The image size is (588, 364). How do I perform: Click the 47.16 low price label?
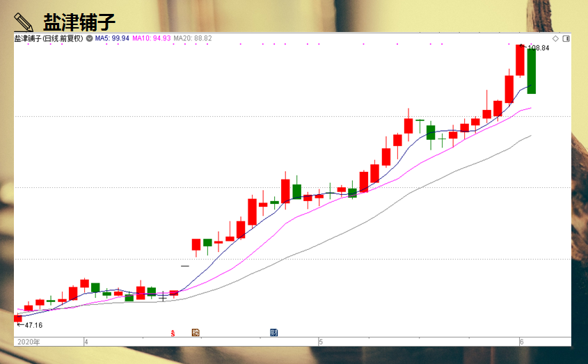tap(33, 325)
